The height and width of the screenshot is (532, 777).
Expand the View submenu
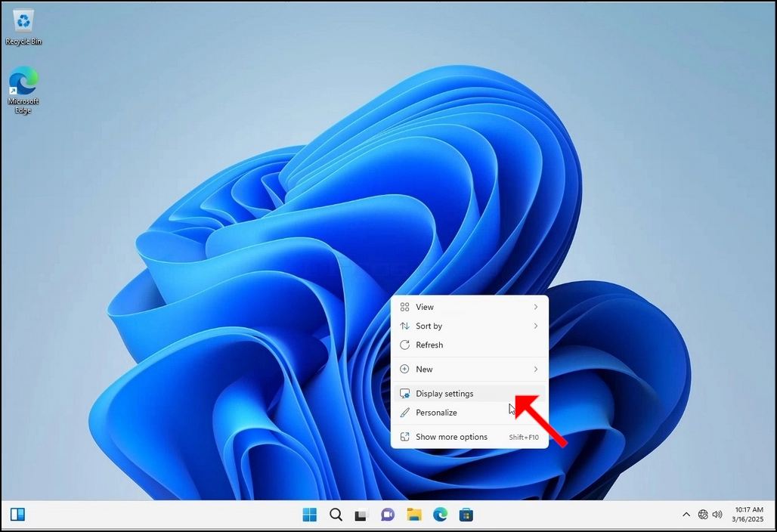469,307
